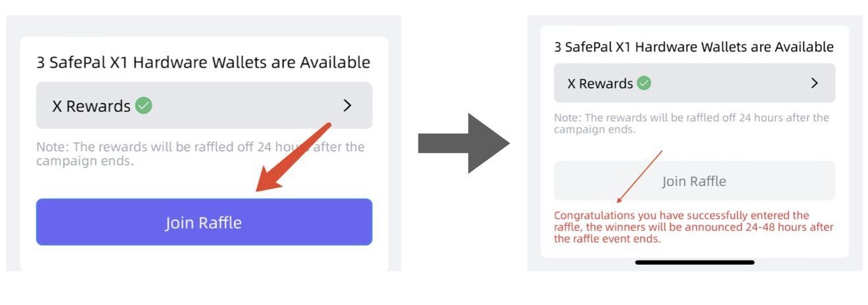
Task: Tap the purple Join Raffle button
Action: [204, 222]
